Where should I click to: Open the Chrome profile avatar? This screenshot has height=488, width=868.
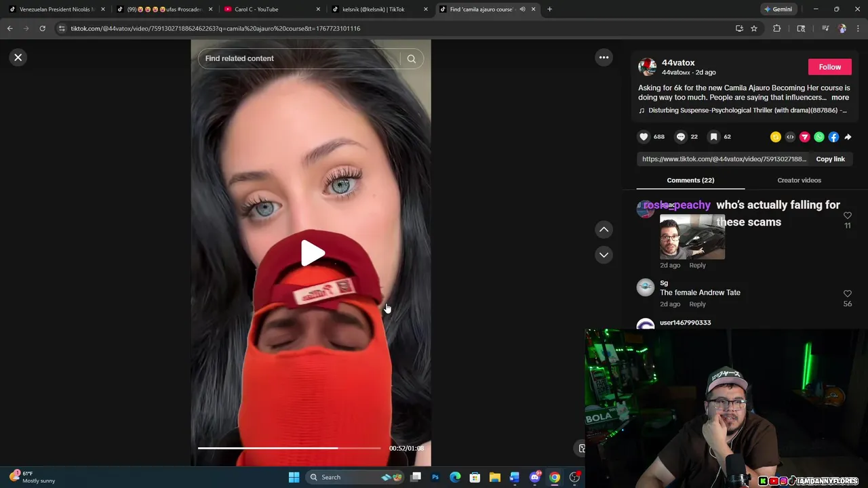(842, 28)
